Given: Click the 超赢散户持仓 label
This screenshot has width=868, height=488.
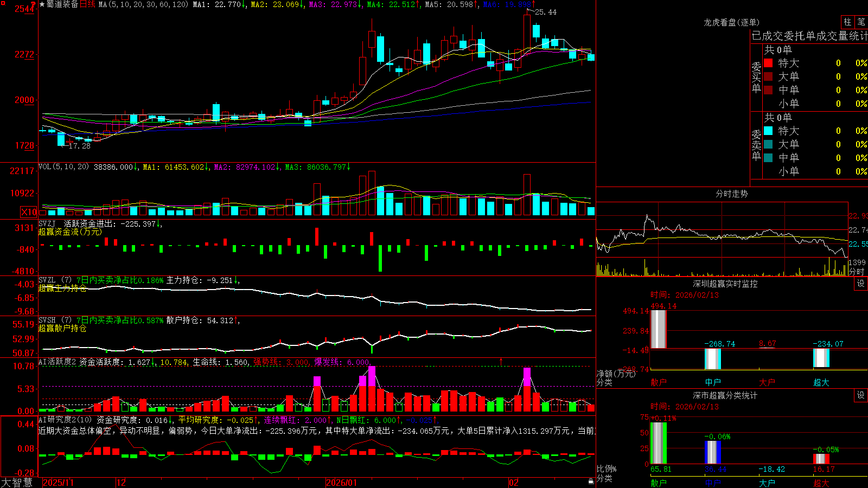Looking at the screenshot, I should [x=62, y=329].
